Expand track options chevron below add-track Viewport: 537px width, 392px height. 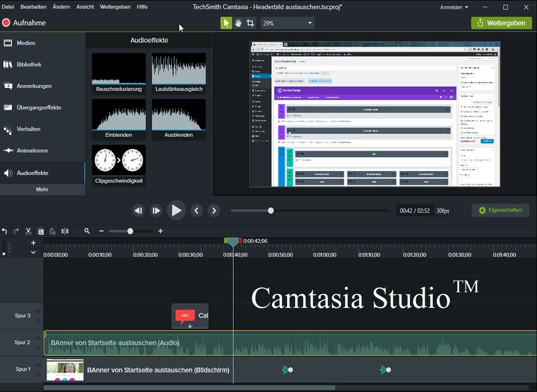(x=33, y=252)
